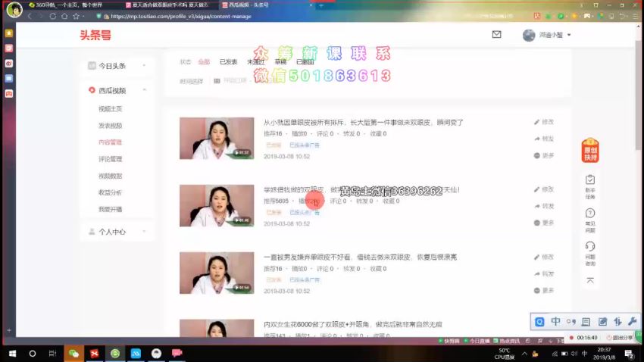Viewport: 644px width, 362px height.
Task: Play thumbnail of 从小就因单眼皮 video
Action: click(217, 139)
